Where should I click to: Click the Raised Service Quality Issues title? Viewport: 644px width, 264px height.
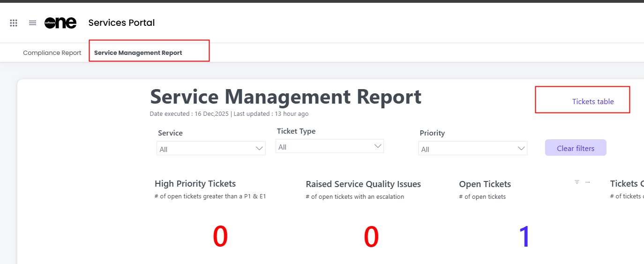point(363,184)
